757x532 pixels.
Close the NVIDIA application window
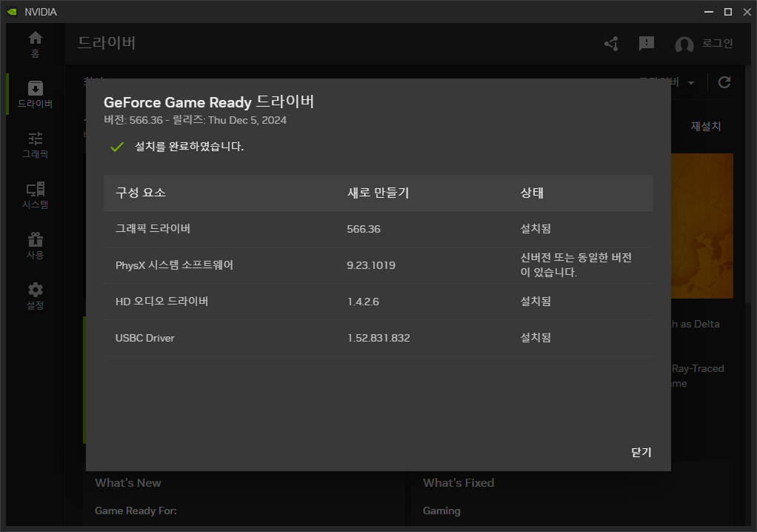[747, 12]
